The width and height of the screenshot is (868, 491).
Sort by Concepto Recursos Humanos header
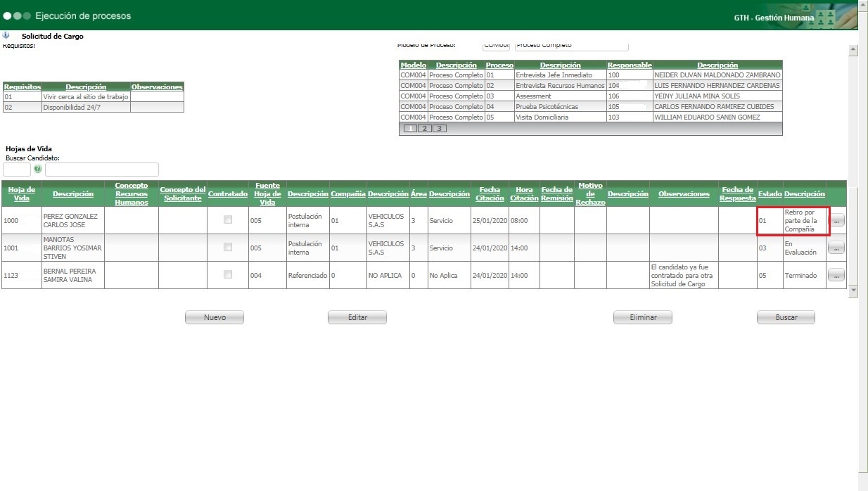[132, 193]
